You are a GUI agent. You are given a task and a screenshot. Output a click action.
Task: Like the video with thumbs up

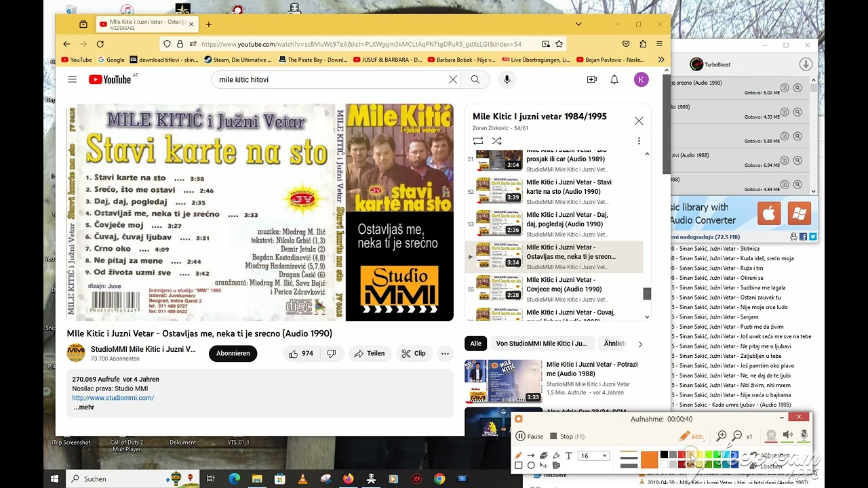tap(300, 353)
